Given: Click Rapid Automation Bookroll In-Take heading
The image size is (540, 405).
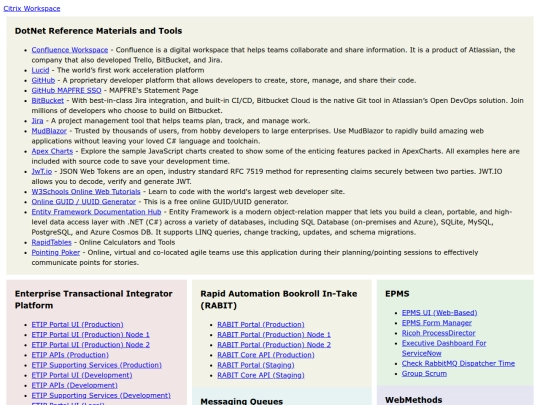Looking at the screenshot, I should tap(279, 300).
